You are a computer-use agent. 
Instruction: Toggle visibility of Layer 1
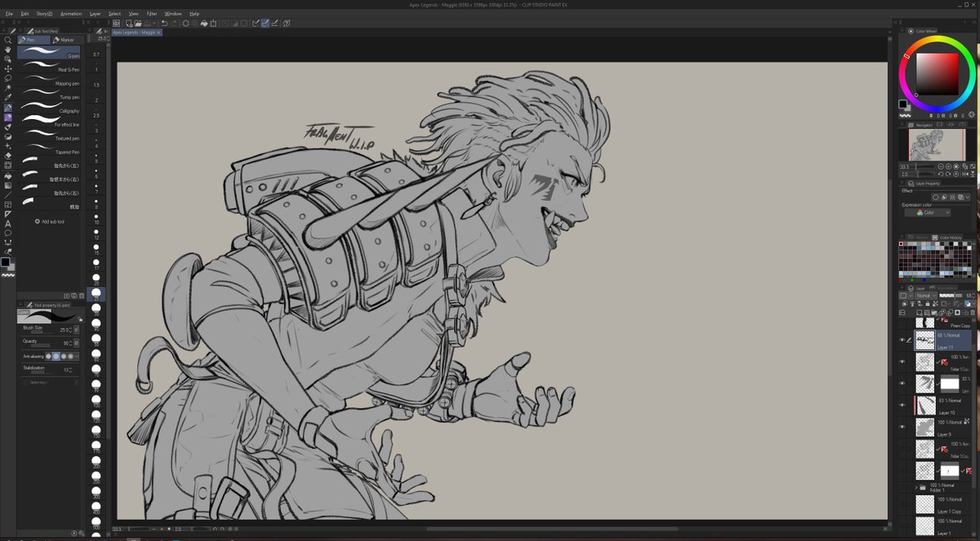[x=902, y=526]
